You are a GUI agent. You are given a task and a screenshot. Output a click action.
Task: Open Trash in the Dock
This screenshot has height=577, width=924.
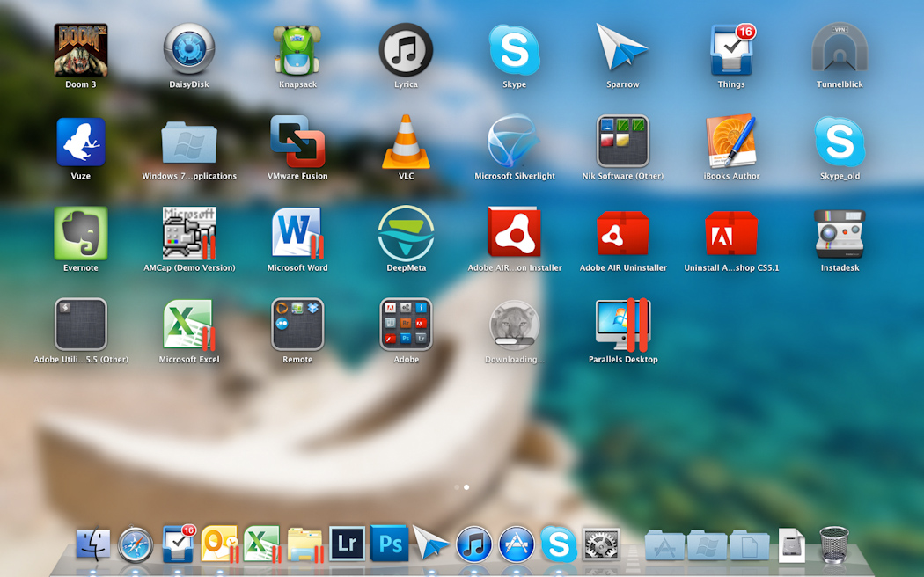[x=834, y=544]
